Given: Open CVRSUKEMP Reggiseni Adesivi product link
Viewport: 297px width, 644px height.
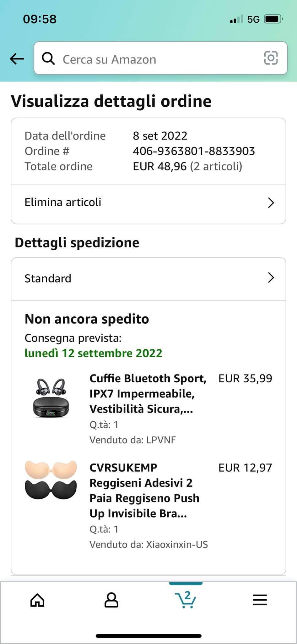Looking at the screenshot, I should point(144,490).
